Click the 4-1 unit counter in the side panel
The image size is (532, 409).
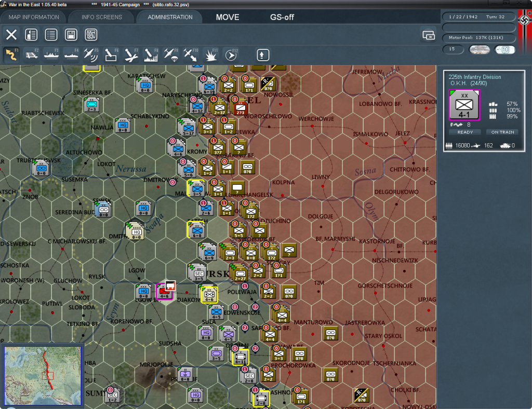pyautogui.click(x=464, y=105)
